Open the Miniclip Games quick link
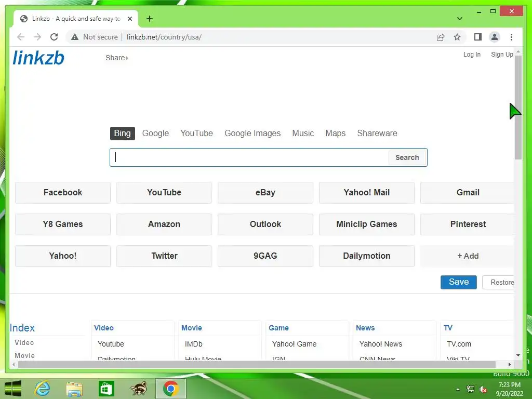532x399 pixels. (x=367, y=224)
